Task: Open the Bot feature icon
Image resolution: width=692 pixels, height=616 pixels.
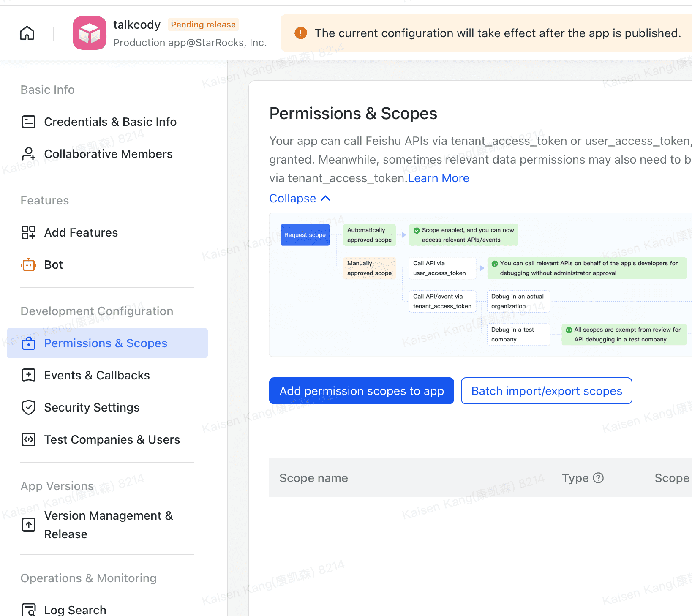Action: (x=28, y=264)
